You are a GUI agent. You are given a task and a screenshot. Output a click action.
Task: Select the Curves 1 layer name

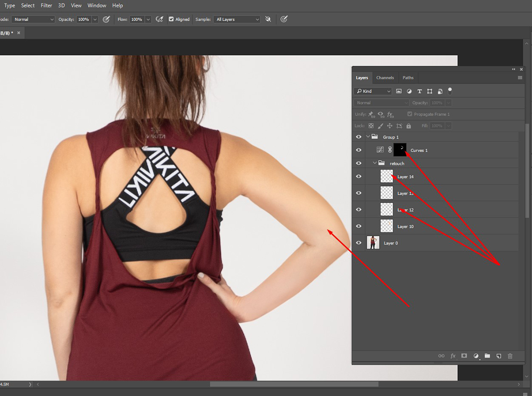tap(419, 151)
